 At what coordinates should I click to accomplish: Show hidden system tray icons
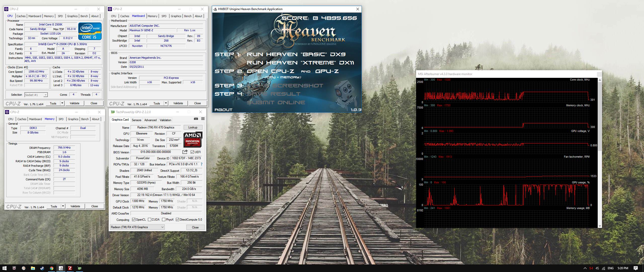(585, 268)
